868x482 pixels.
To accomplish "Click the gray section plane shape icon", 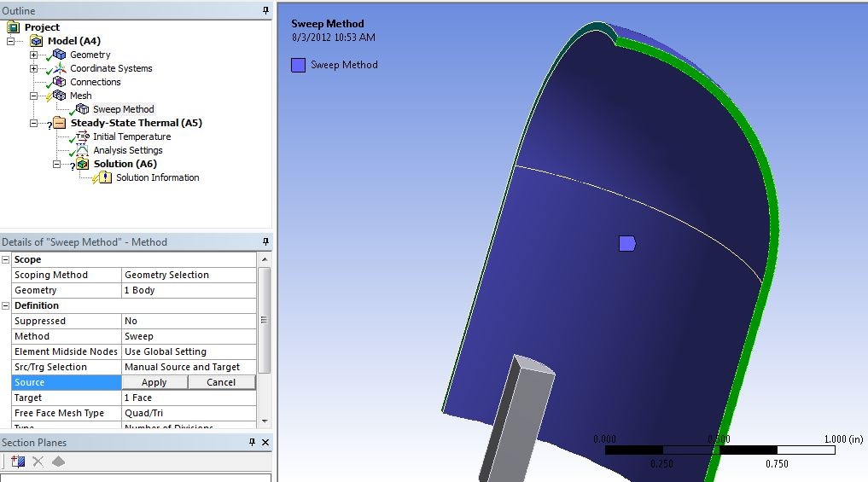I will tap(58, 461).
